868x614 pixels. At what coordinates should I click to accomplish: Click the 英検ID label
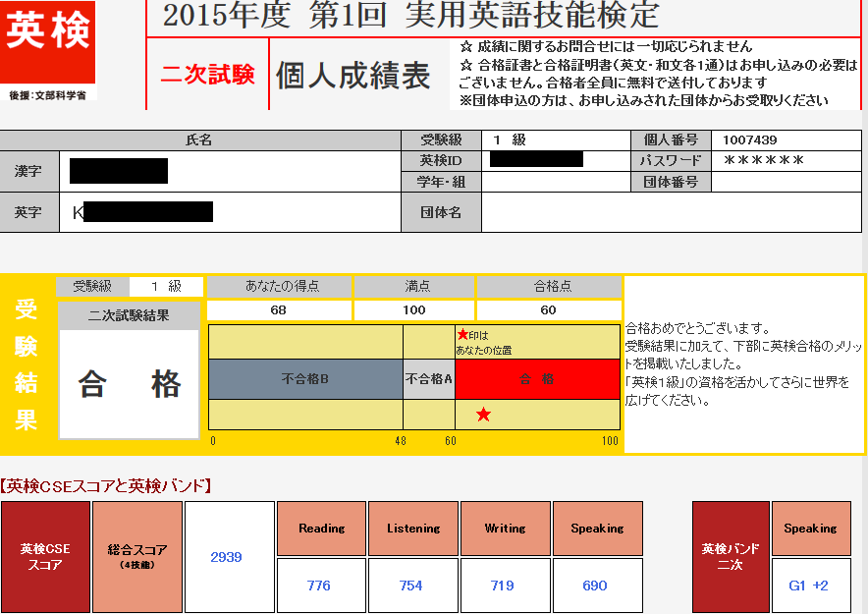[x=441, y=160]
